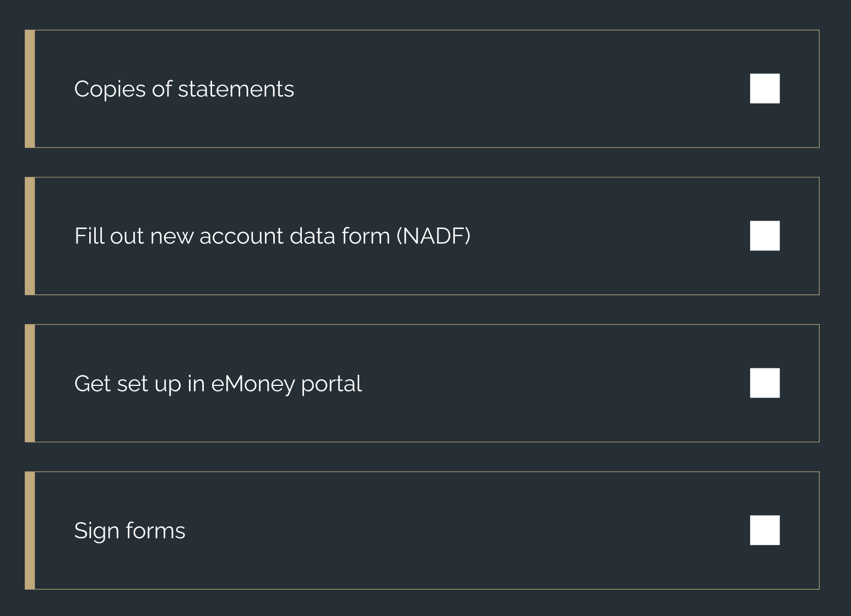Select the Sign forms label
This screenshot has height=616, width=851.
click(129, 531)
